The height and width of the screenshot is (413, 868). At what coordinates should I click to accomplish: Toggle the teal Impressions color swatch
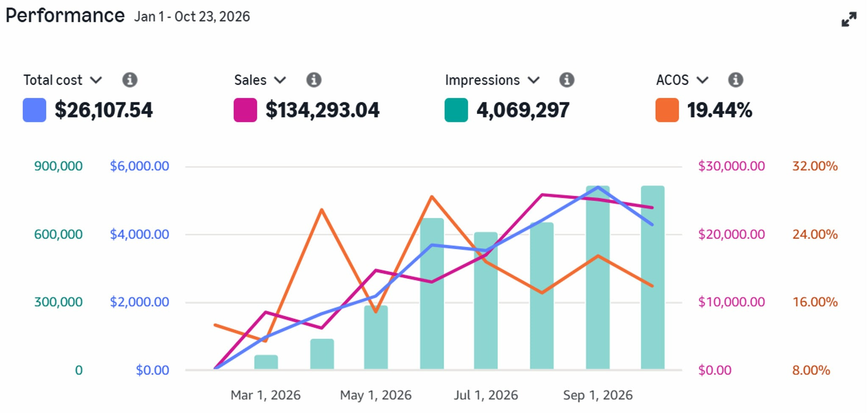(x=456, y=110)
